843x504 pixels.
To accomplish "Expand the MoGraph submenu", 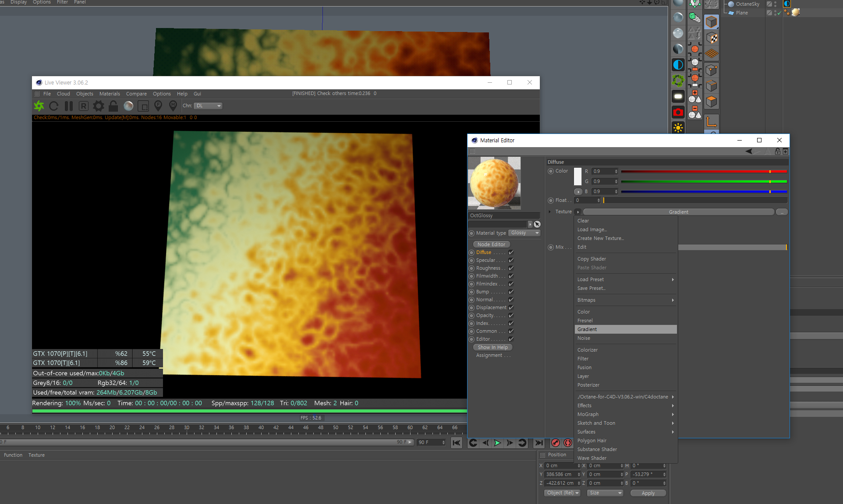I will point(626,414).
